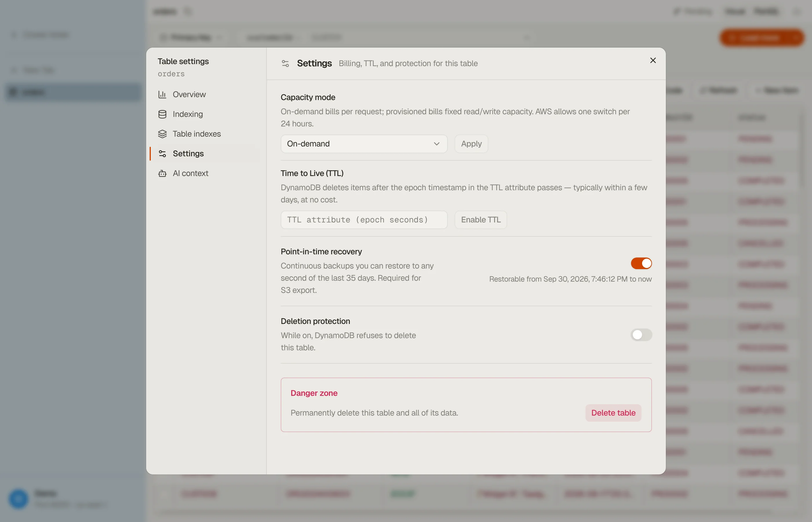Turn on Deletion protection toggle
Screen dimensions: 812x522
[x=641, y=335]
